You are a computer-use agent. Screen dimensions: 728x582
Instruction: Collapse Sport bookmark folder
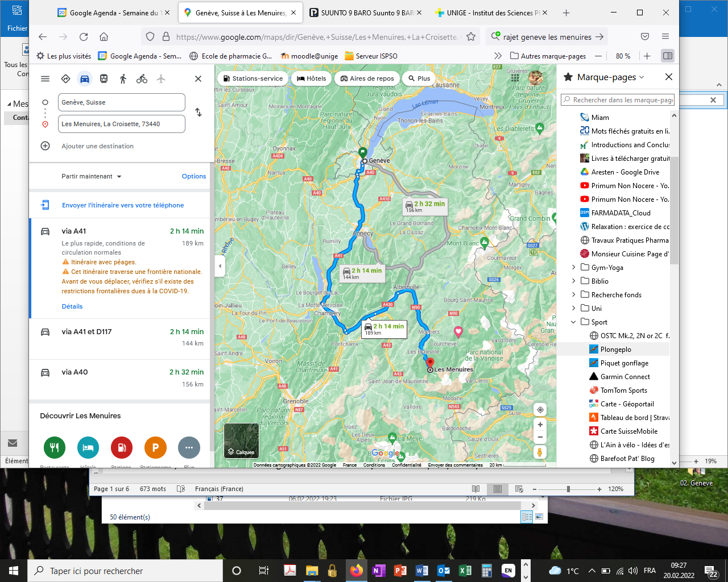(x=573, y=322)
